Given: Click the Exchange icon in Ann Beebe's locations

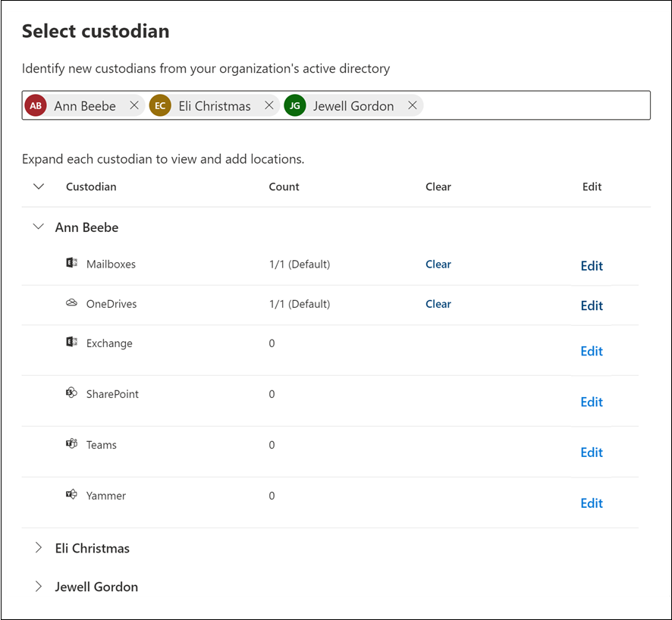Looking at the screenshot, I should [71, 342].
